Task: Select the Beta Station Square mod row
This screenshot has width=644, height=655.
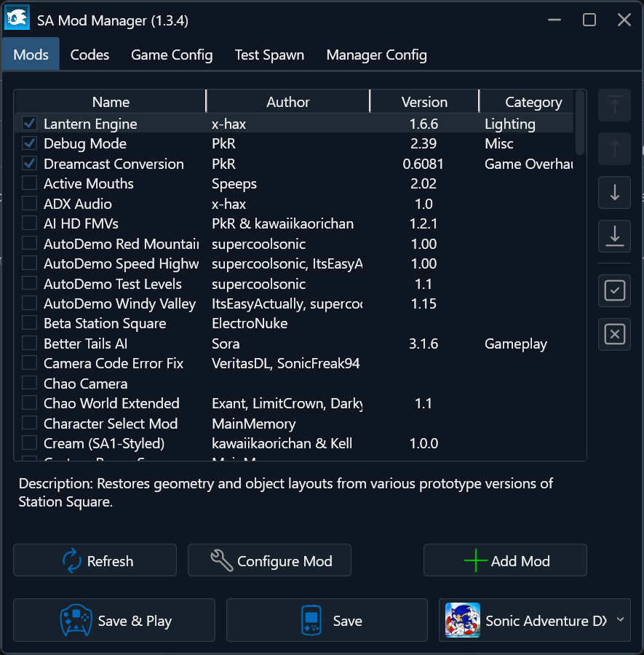Action: 105,323
